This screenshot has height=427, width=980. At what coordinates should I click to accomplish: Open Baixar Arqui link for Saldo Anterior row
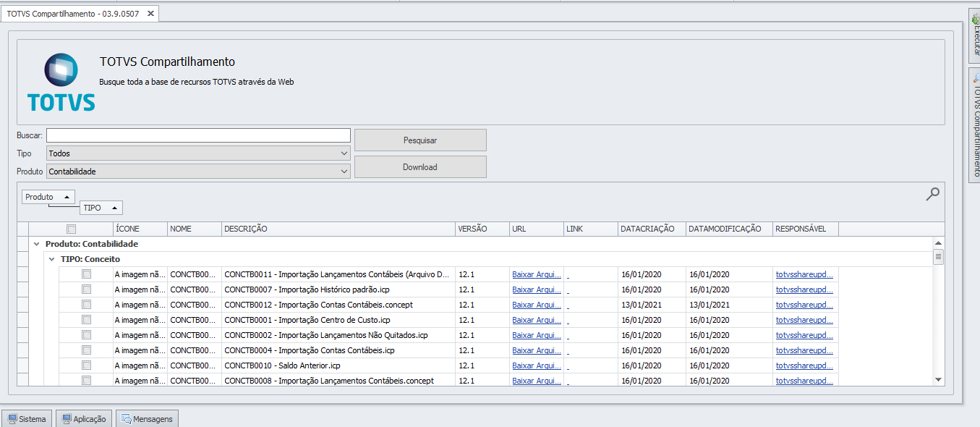coord(537,365)
